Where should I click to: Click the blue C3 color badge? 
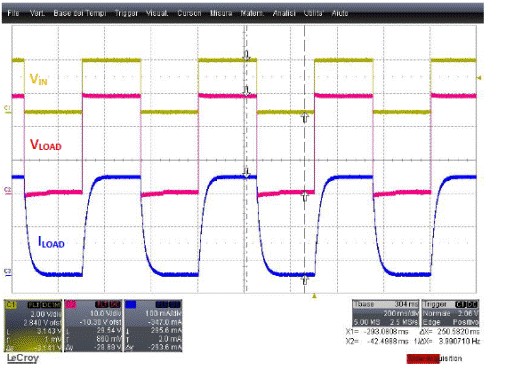[131, 304]
